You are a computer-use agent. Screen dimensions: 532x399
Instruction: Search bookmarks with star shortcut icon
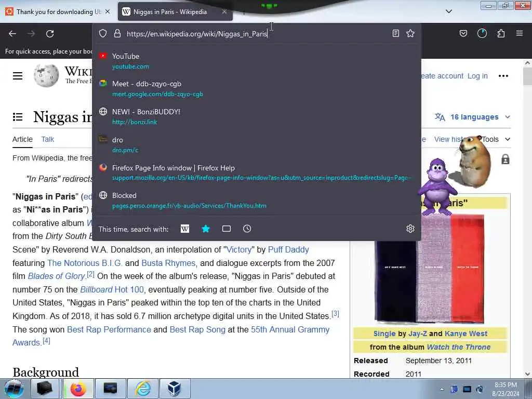click(x=206, y=229)
